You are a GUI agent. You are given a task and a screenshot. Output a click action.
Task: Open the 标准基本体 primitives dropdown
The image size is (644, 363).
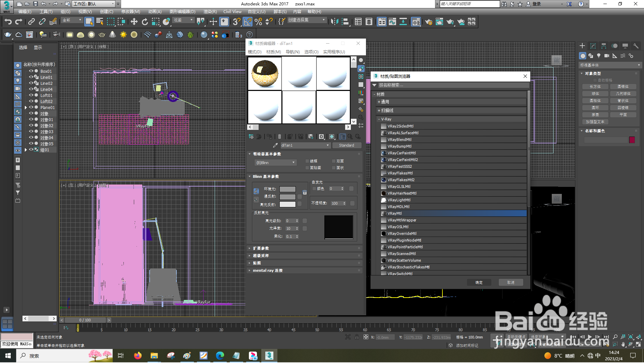click(610, 65)
